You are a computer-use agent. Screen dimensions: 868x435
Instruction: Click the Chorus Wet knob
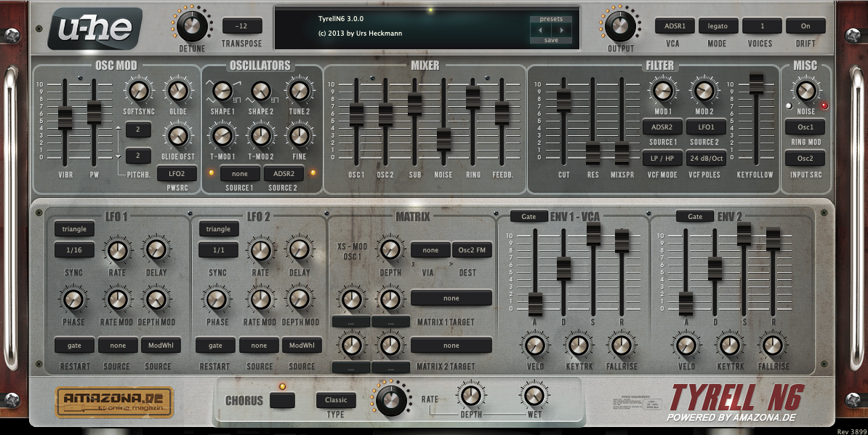point(534,395)
